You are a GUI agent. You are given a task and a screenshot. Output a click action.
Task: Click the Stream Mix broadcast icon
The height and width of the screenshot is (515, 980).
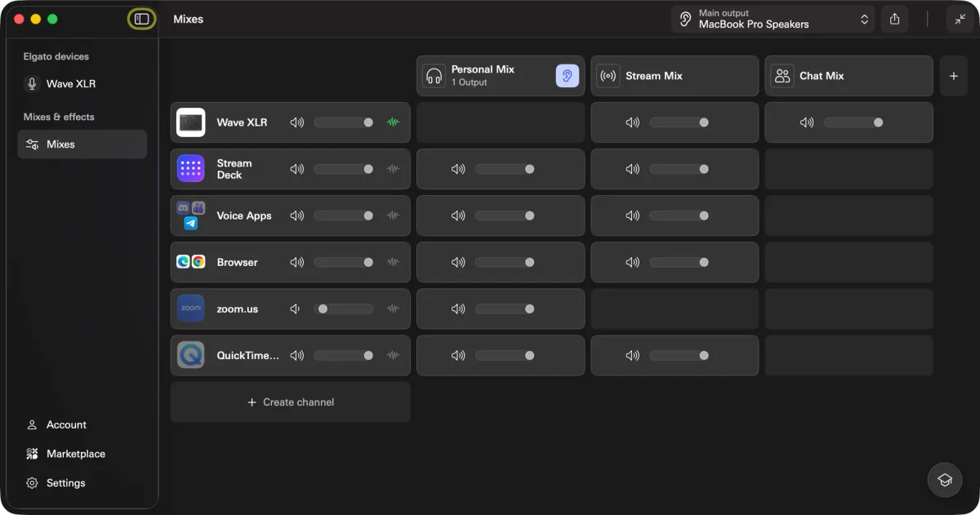pyautogui.click(x=608, y=76)
